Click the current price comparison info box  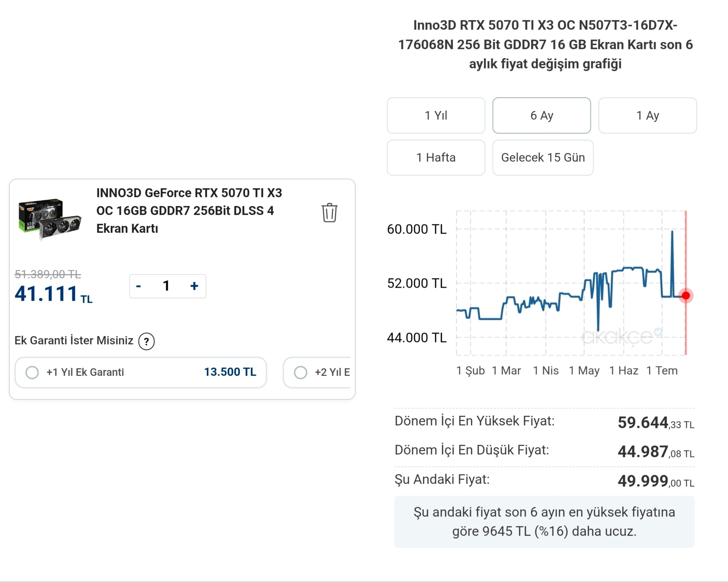(544, 522)
